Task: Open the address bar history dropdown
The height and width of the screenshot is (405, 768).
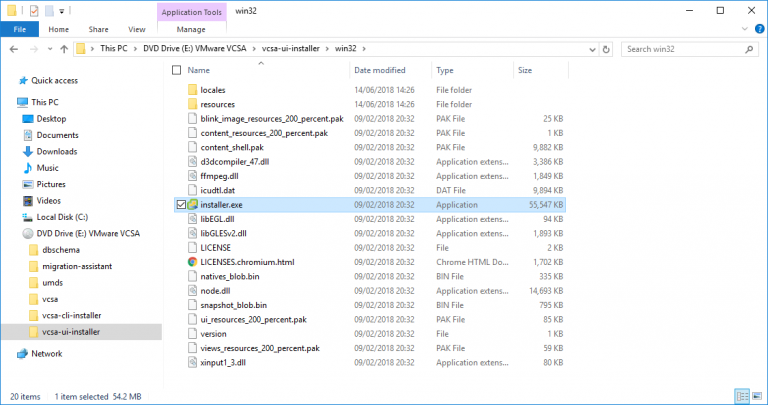Action: [592, 49]
